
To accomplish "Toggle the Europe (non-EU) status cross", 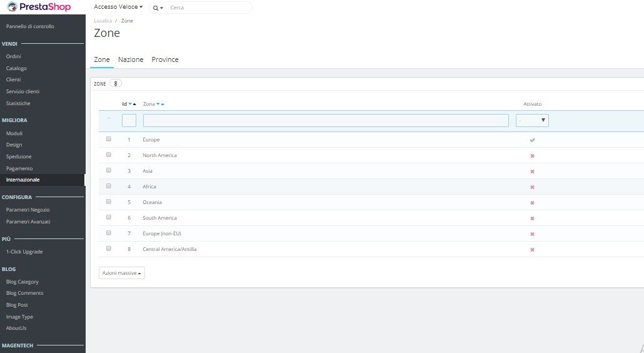I will [532, 234].
